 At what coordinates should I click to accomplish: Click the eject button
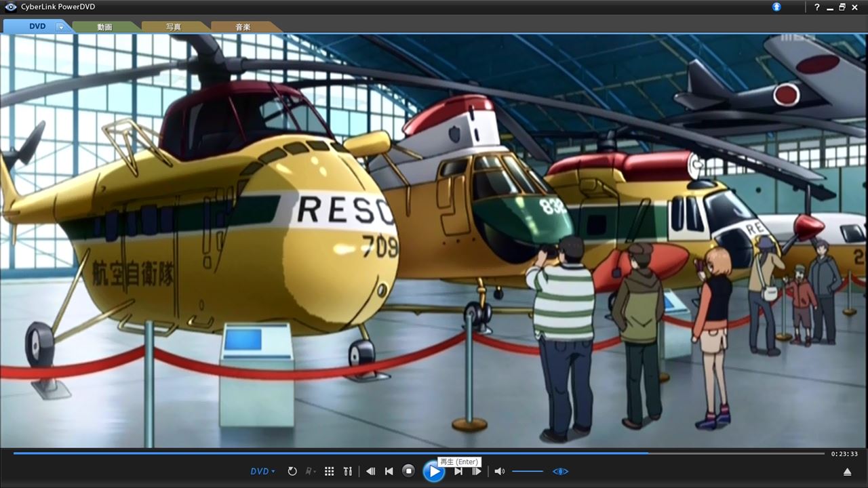pos(847,472)
